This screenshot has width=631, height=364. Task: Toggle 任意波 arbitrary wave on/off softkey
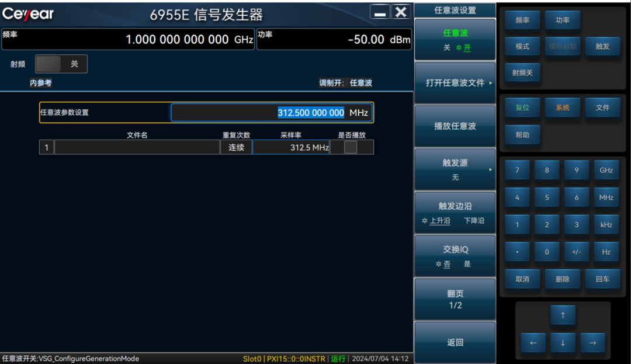455,40
